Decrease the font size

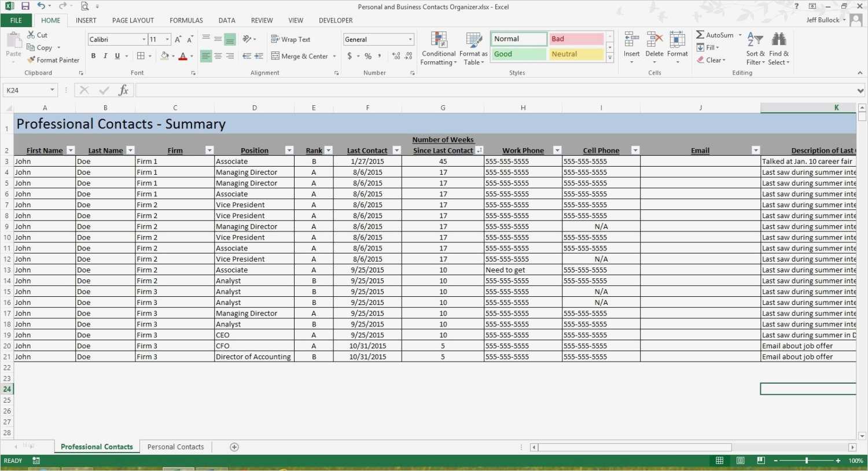pos(190,39)
